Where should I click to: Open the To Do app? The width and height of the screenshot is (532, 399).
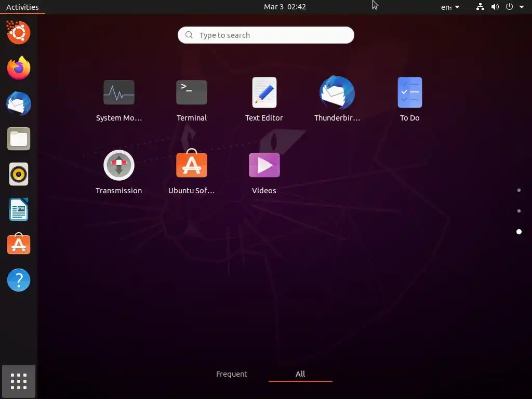[x=410, y=92]
